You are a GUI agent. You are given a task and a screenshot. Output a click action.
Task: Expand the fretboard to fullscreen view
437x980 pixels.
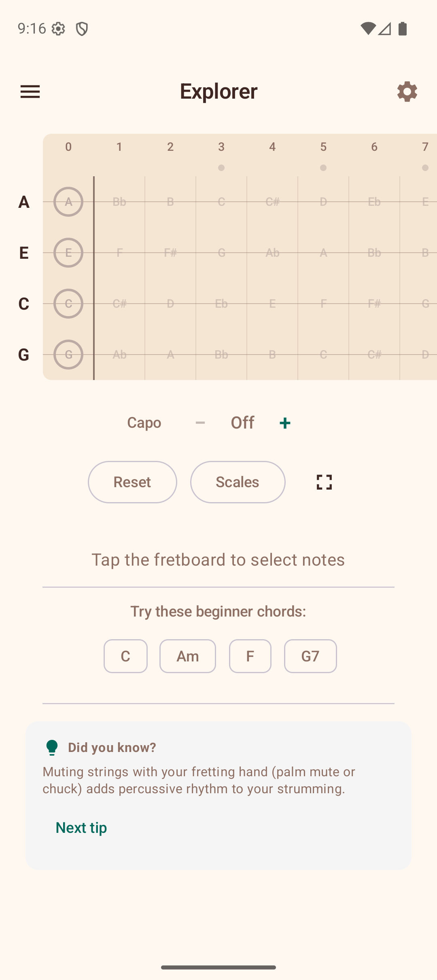point(323,482)
